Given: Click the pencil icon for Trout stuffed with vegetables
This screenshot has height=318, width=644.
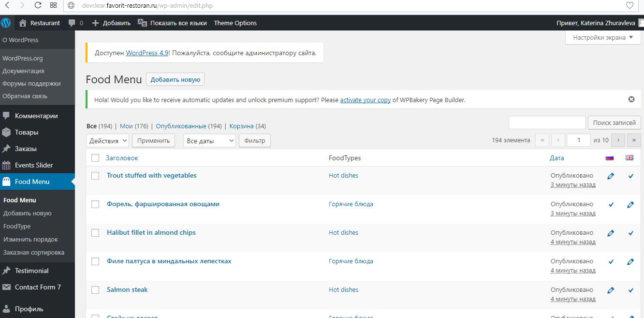Looking at the screenshot, I should [x=611, y=176].
